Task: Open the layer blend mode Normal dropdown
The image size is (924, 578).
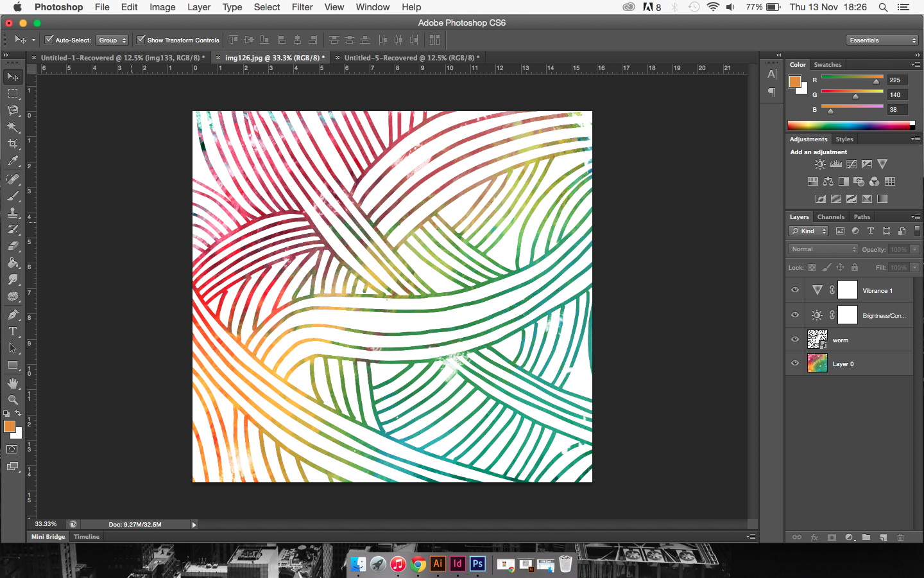Action: (x=823, y=249)
